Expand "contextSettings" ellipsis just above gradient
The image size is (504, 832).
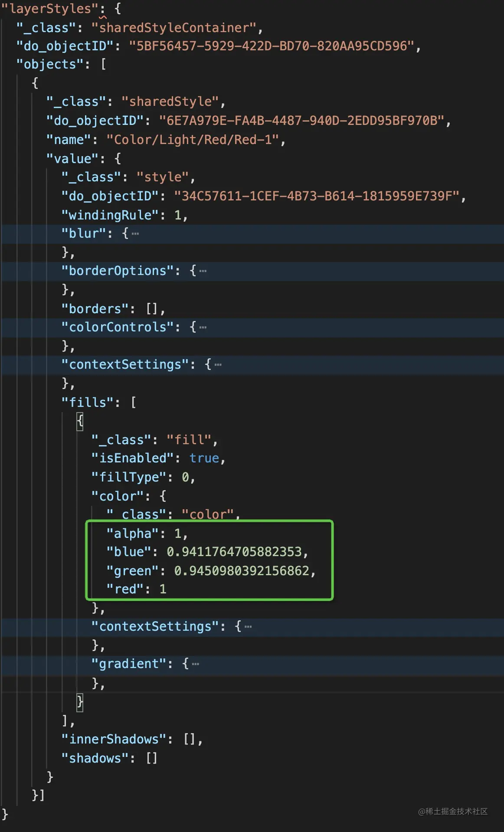pyautogui.click(x=248, y=627)
